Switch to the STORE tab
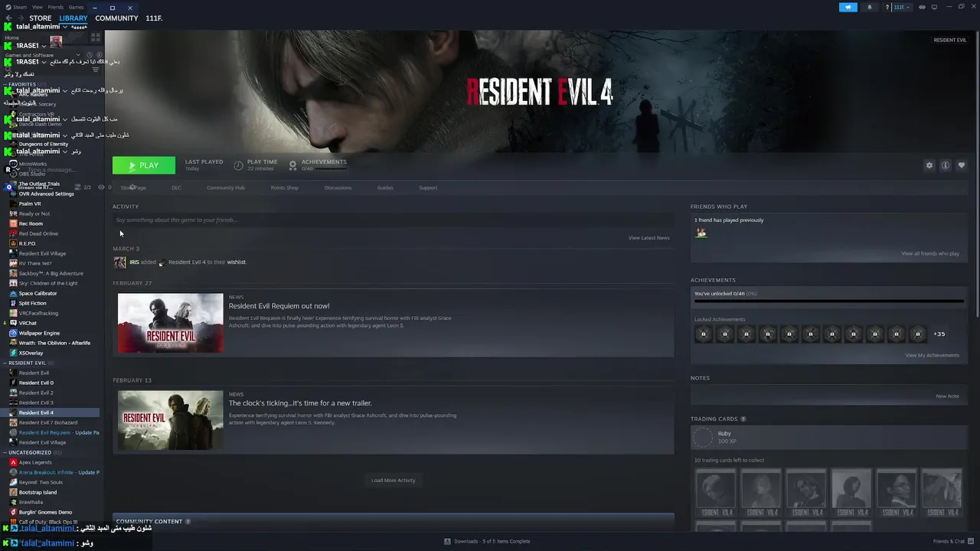980x551 pixels. click(41, 18)
